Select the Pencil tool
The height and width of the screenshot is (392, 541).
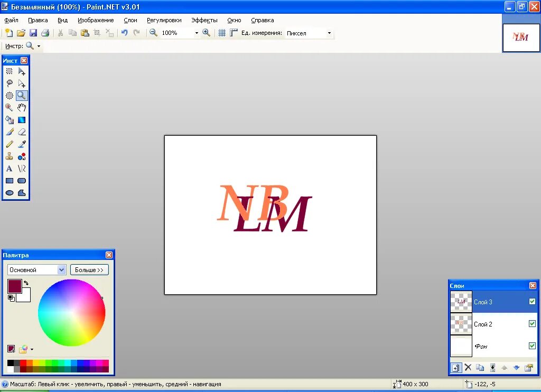10,144
